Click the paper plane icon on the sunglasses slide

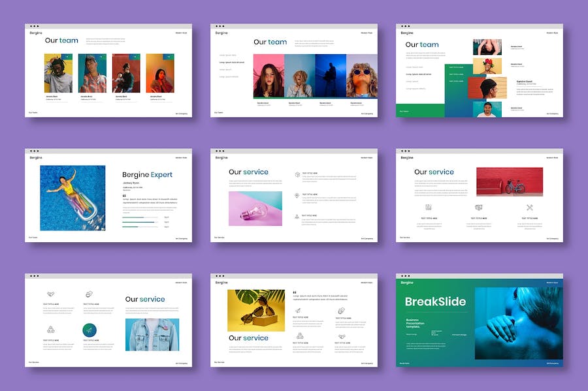(x=298, y=311)
